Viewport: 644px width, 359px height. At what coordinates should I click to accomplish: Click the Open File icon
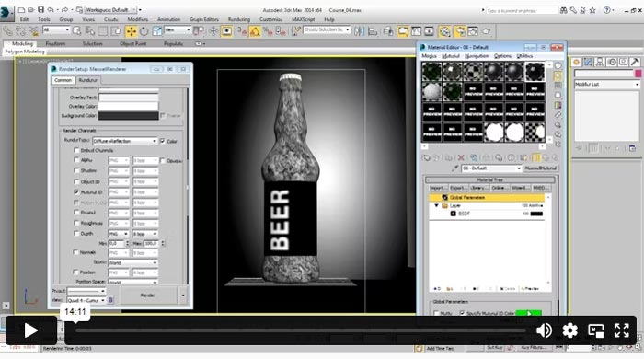coord(30,9)
